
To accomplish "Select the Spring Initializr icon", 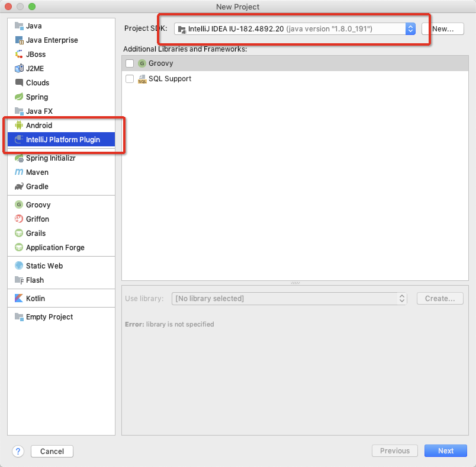I will (19, 158).
